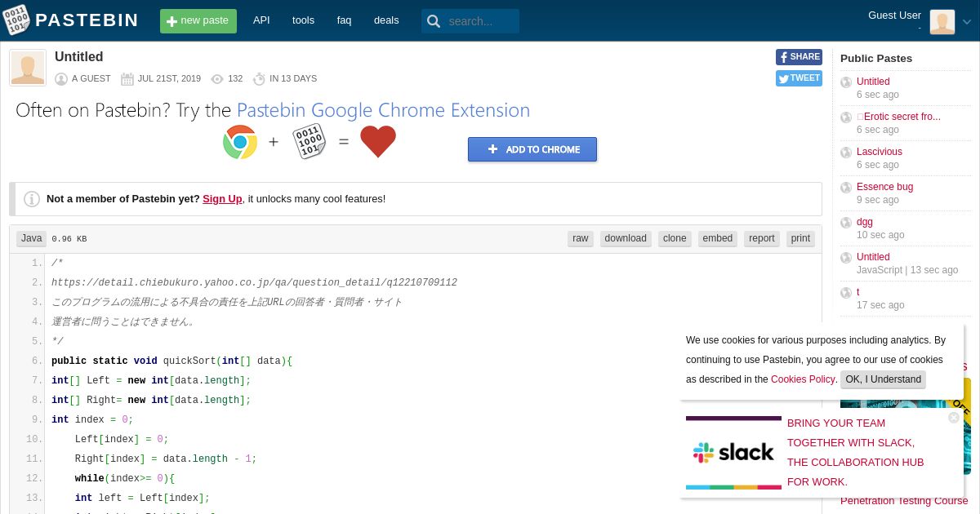Click the ADD TO CHROME button

click(x=532, y=149)
